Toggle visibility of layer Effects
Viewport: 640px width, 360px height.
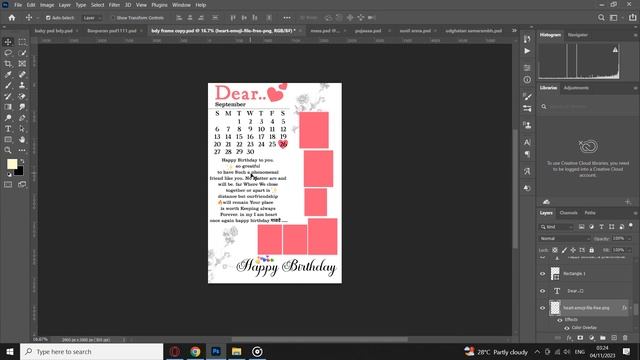(x=560, y=320)
